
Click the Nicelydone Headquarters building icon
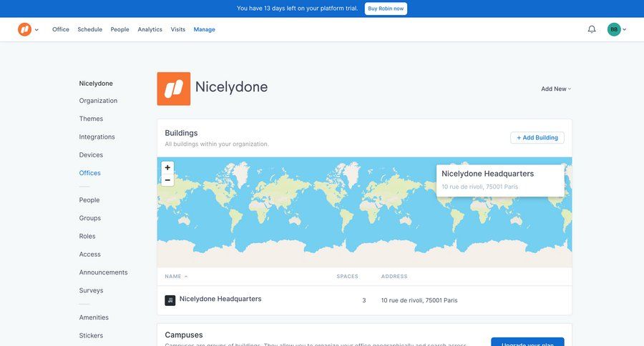point(170,300)
